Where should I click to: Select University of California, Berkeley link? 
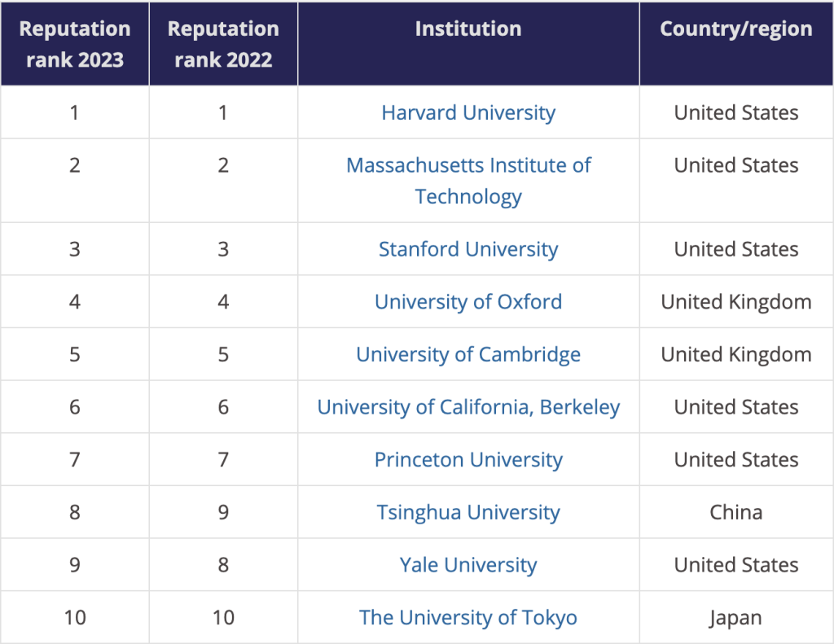(468, 407)
